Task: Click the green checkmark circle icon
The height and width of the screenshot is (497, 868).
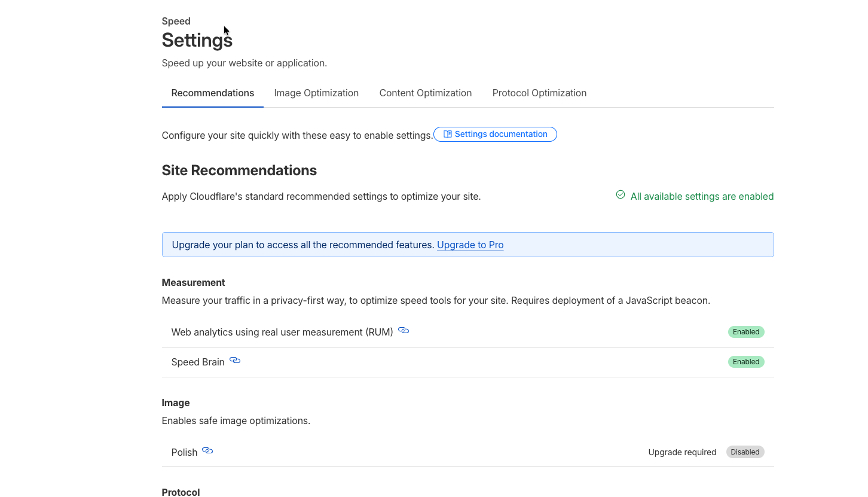Action: (621, 195)
